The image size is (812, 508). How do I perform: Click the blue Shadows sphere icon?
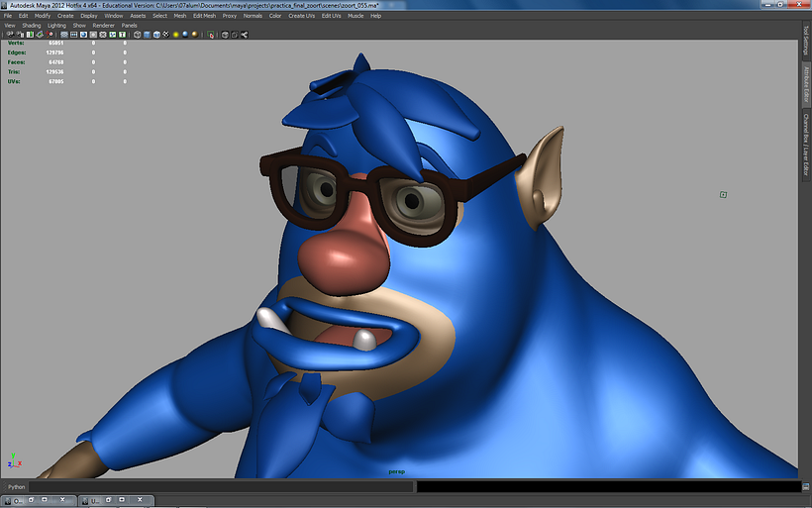tap(185, 35)
